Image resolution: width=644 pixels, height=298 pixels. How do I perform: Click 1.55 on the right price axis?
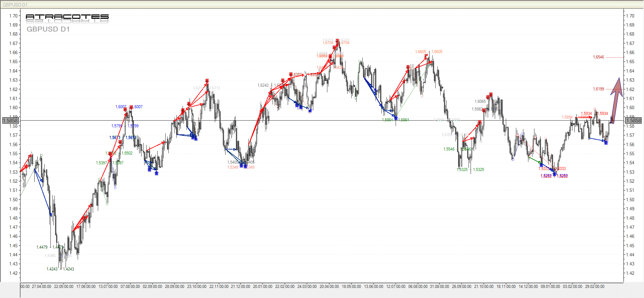pyautogui.click(x=630, y=154)
